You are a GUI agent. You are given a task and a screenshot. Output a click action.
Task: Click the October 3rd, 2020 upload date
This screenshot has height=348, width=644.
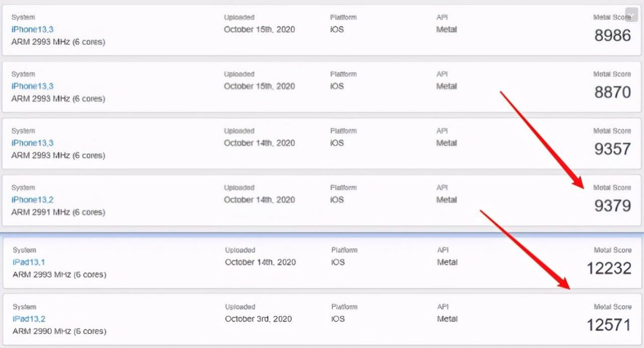[258, 319]
